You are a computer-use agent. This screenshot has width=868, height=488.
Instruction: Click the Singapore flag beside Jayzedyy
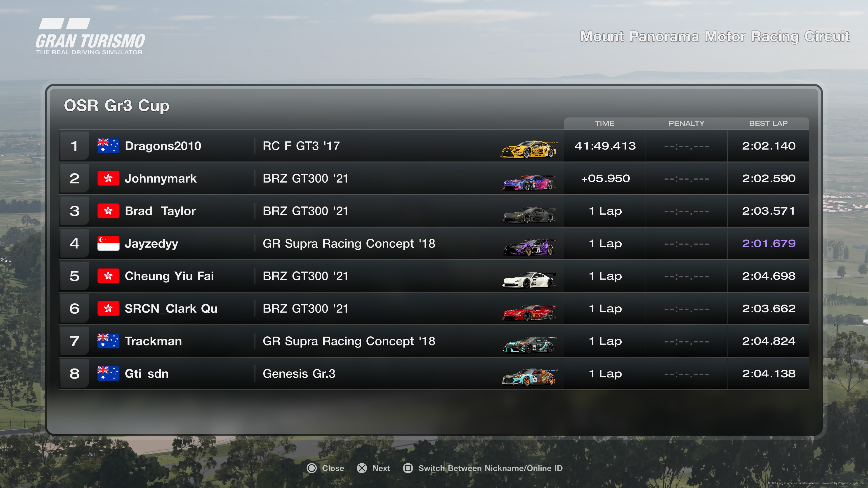coord(108,244)
